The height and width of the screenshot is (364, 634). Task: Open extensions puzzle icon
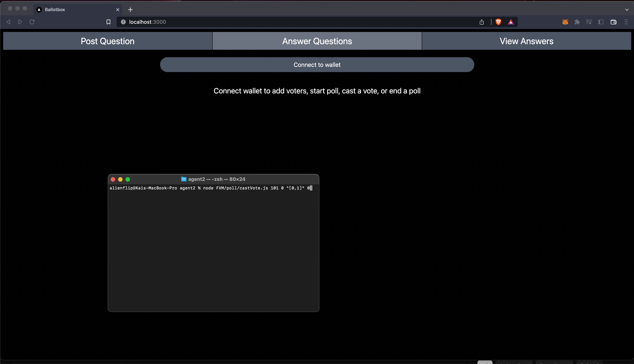[577, 22]
